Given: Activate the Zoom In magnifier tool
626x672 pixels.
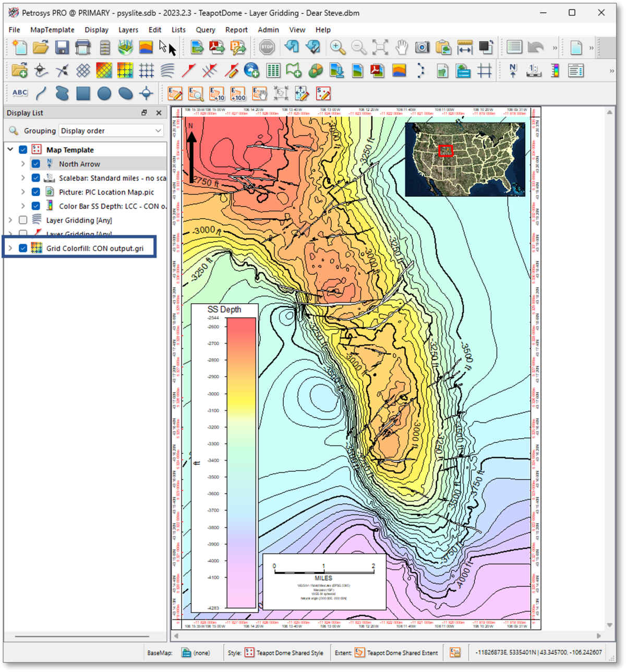Looking at the screenshot, I should (338, 47).
